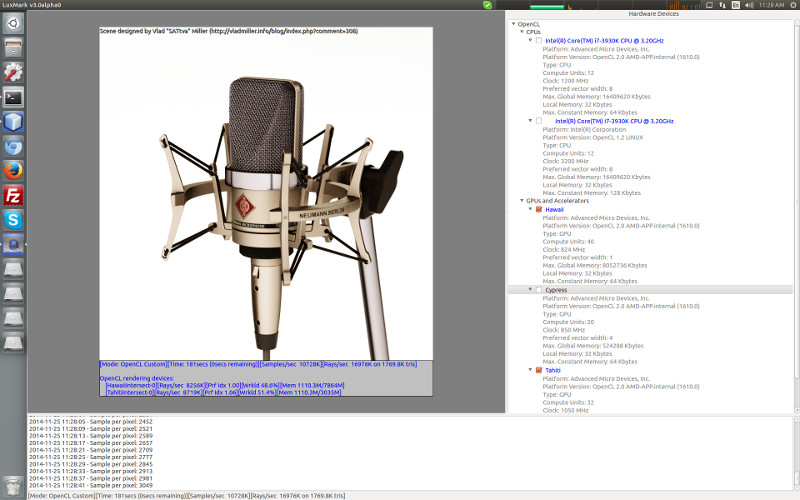Click 'Max. Global Memory: 8052736 Kbytes' row

coord(594,265)
